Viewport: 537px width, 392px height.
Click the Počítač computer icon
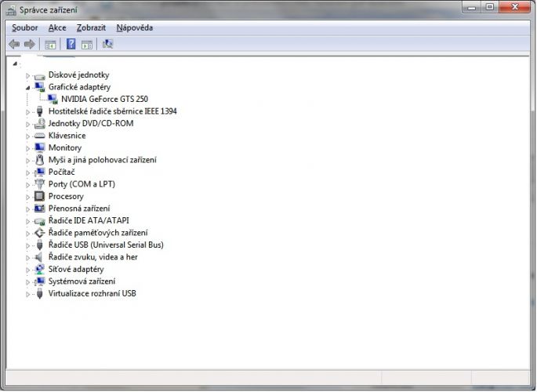[40, 172]
